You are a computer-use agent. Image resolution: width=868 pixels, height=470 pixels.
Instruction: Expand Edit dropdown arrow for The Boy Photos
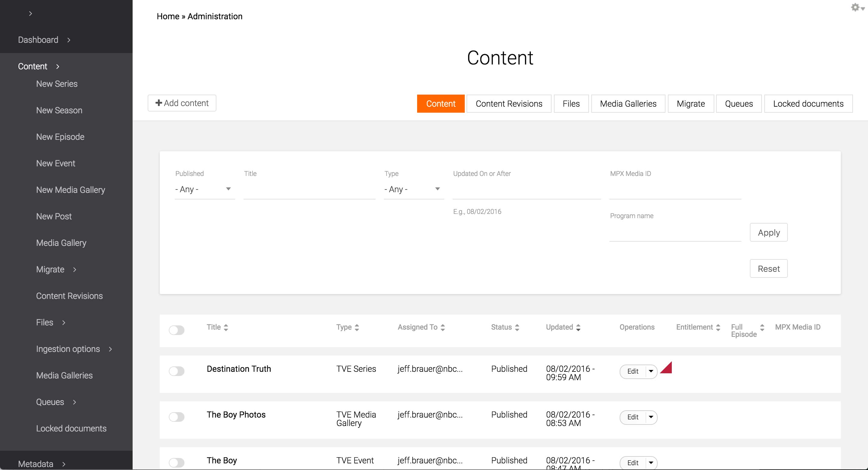click(651, 417)
